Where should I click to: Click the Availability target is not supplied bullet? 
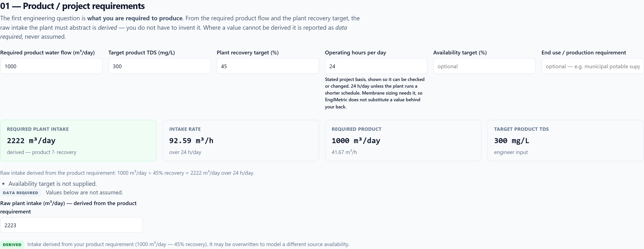(x=53, y=184)
